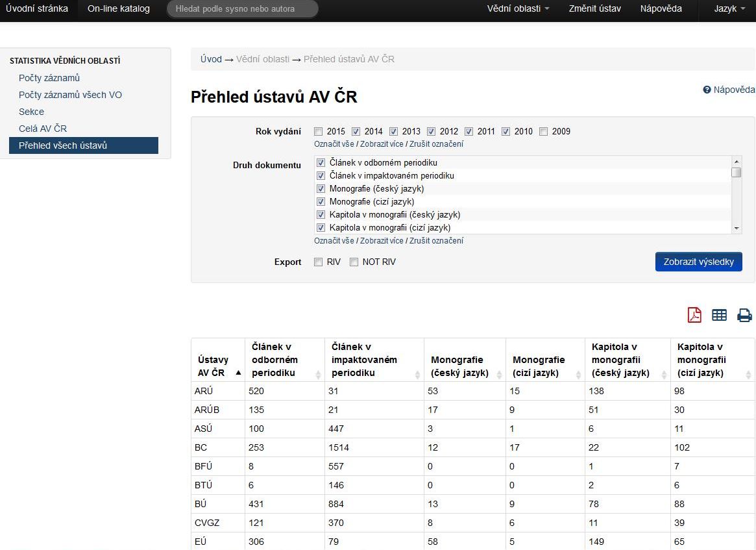The width and height of the screenshot is (756, 550).
Task: Uncheck the 2013 year checkbox
Action: pyautogui.click(x=393, y=131)
